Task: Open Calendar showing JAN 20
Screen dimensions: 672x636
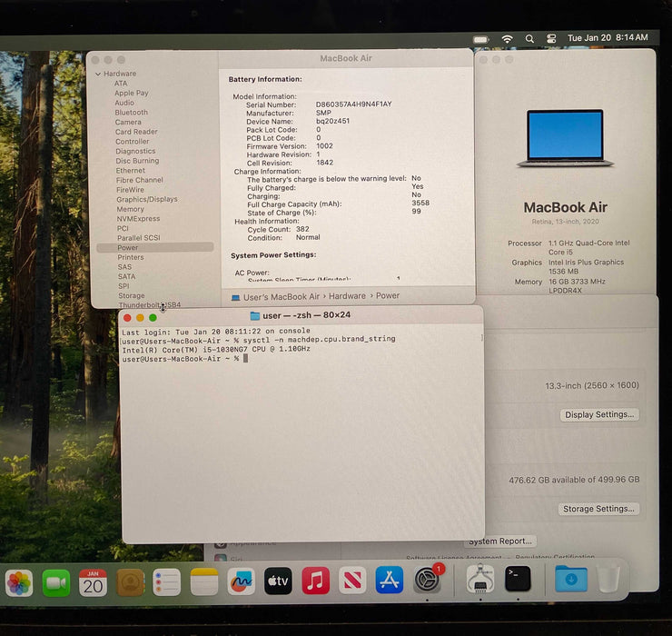Action: tap(93, 582)
